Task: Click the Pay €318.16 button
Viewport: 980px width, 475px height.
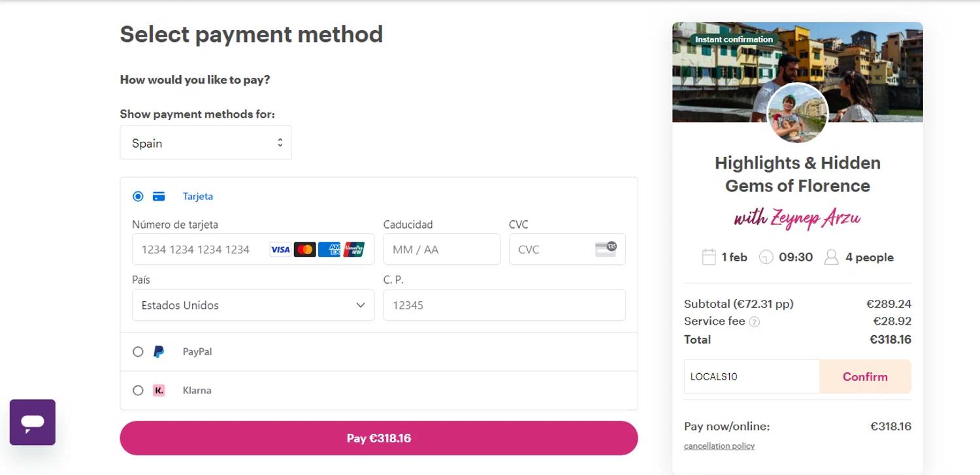Action: pos(378,438)
